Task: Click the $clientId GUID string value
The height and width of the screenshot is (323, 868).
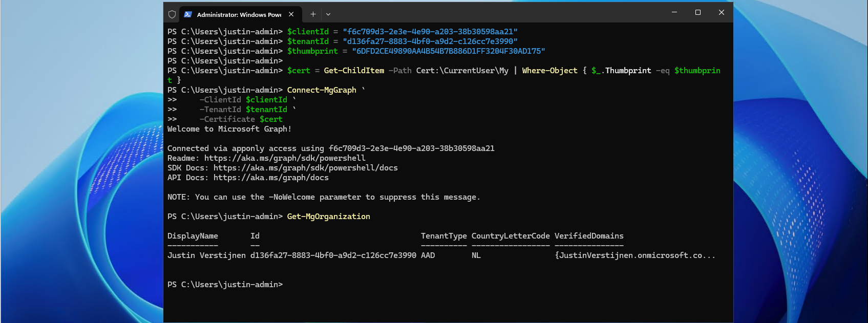Action: click(x=430, y=32)
